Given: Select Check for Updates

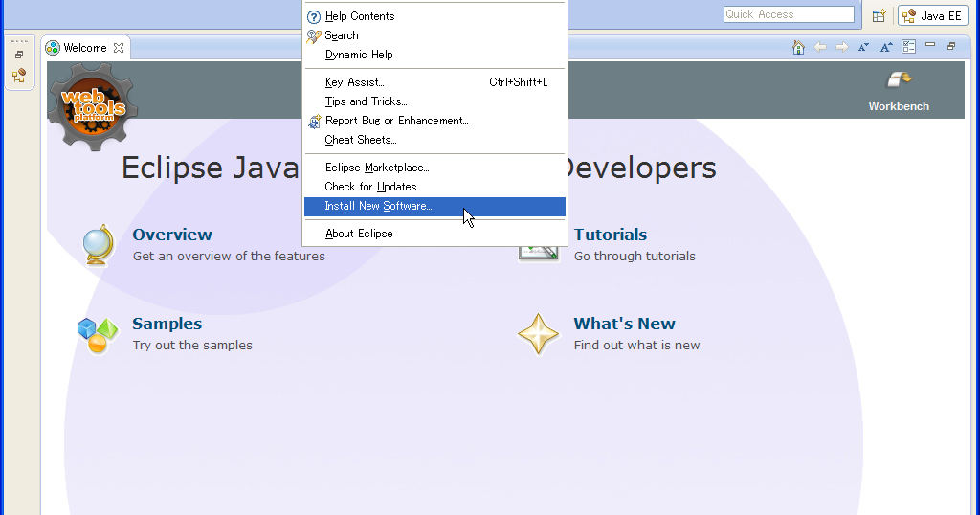Looking at the screenshot, I should 434,187.
